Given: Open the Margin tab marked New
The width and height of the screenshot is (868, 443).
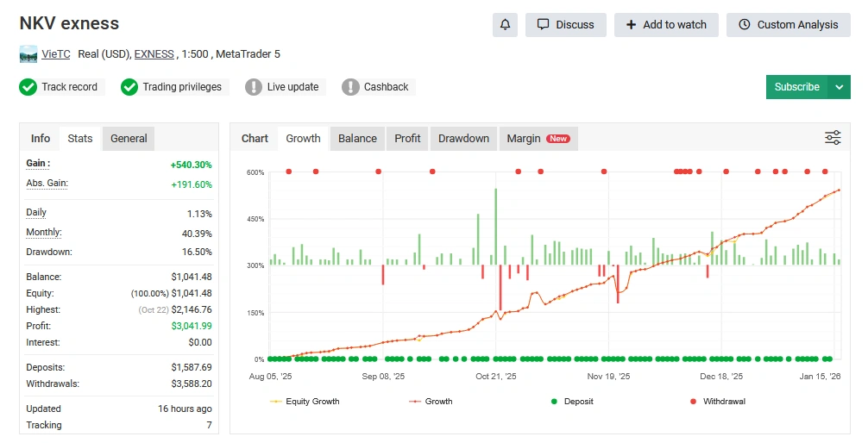Looking at the screenshot, I should tap(538, 139).
